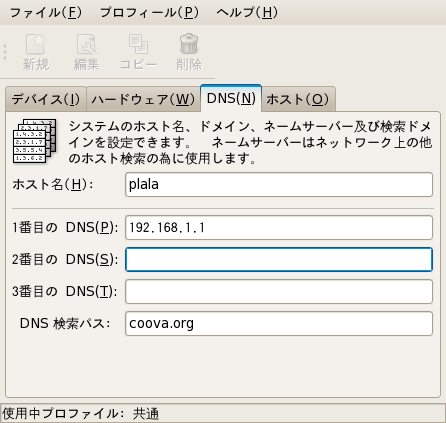The width and height of the screenshot is (446, 423).
Task: Click the 1番目の DNS field with 192.168.1.1
Action: [x=279, y=228]
